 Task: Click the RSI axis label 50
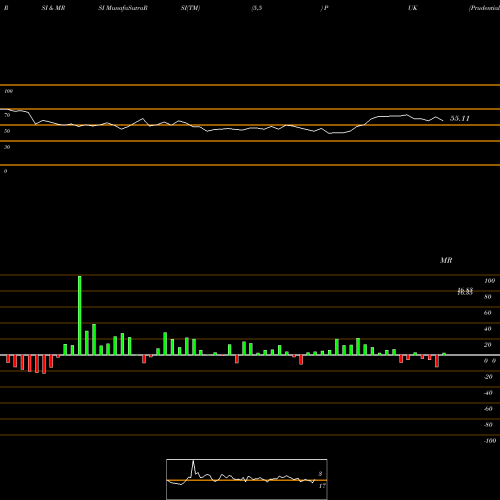click(7, 131)
